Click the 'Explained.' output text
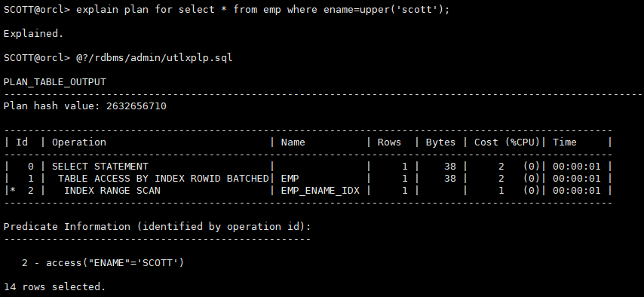 (34, 34)
